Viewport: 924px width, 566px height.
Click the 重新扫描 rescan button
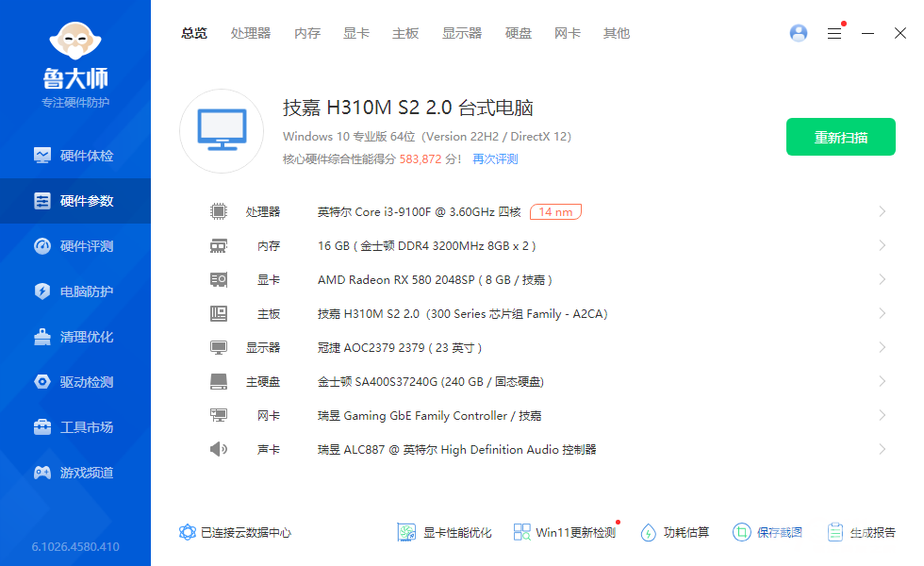point(841,137)
